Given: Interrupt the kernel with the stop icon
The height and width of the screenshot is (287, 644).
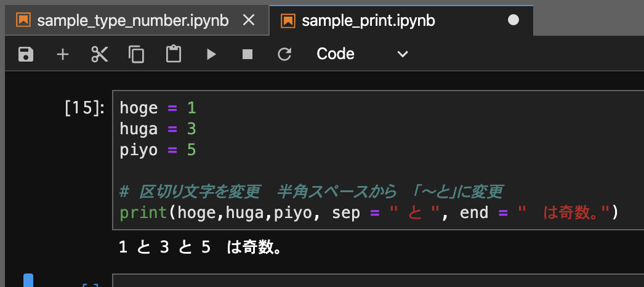Looking at the screenshot, I should 248,54.
